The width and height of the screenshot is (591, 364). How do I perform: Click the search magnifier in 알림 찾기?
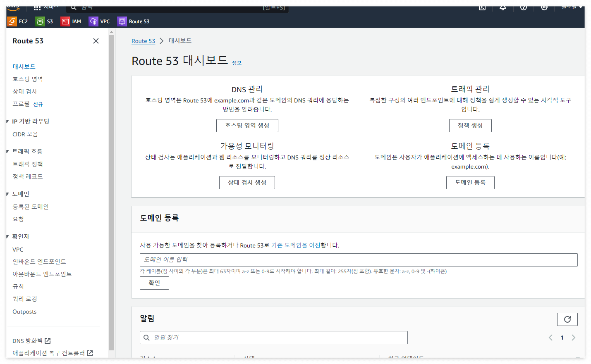pyautogui.click(x=146, y=338)
